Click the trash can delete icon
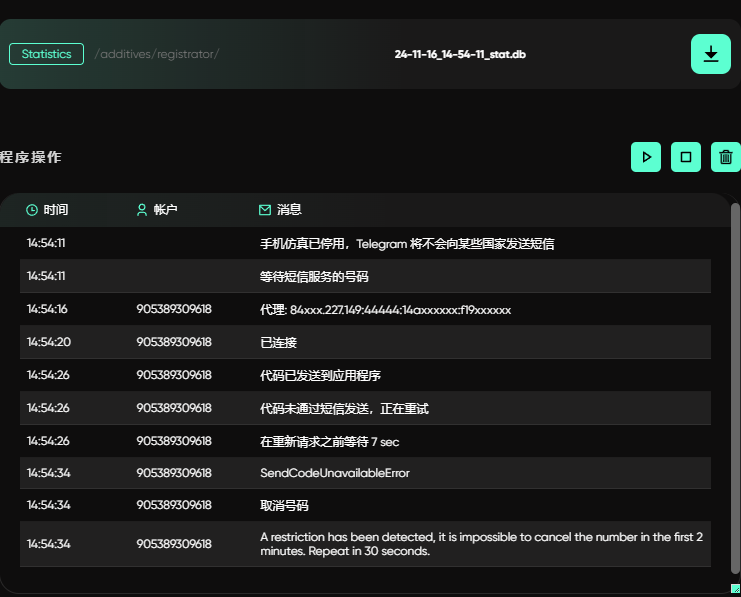 (726, 157)
